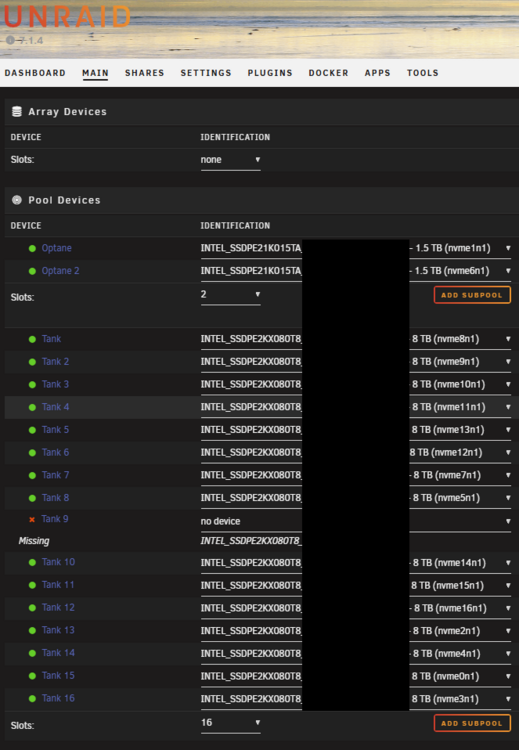Open the Tank 9 device link
519x750 pixels.
click(55, 519)
